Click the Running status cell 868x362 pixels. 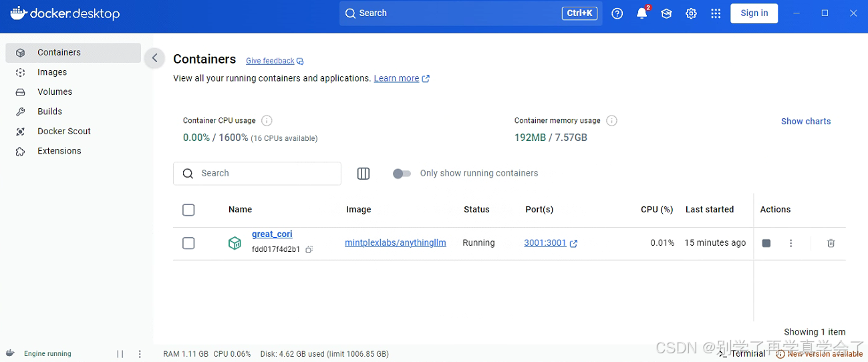point(478,243)
